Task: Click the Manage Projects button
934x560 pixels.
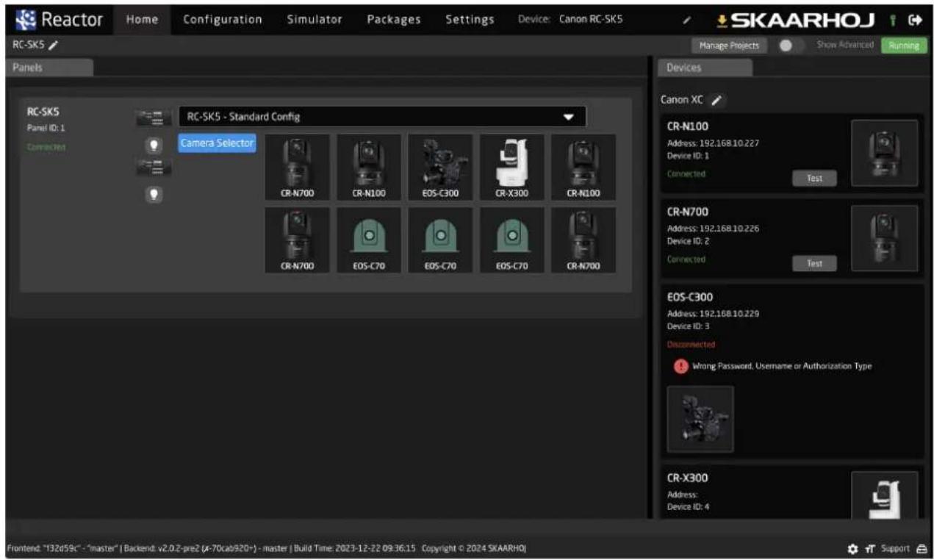Action: pos(728,46)
